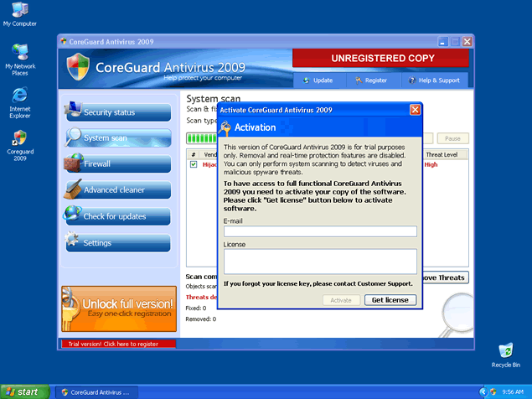The height and width of the screenshot is (399, 532).
Task: Open Firewall section in sidebar
Action: [117, 164]
